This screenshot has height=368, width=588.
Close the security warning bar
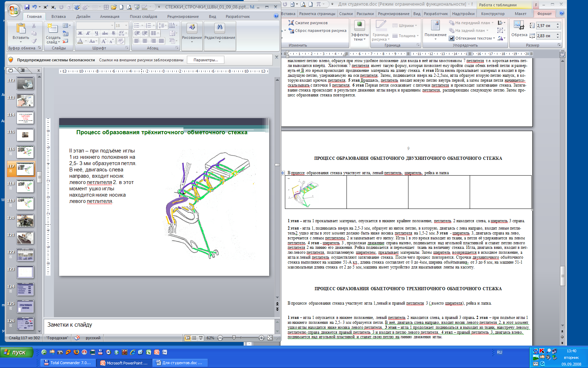pos(276,57)
